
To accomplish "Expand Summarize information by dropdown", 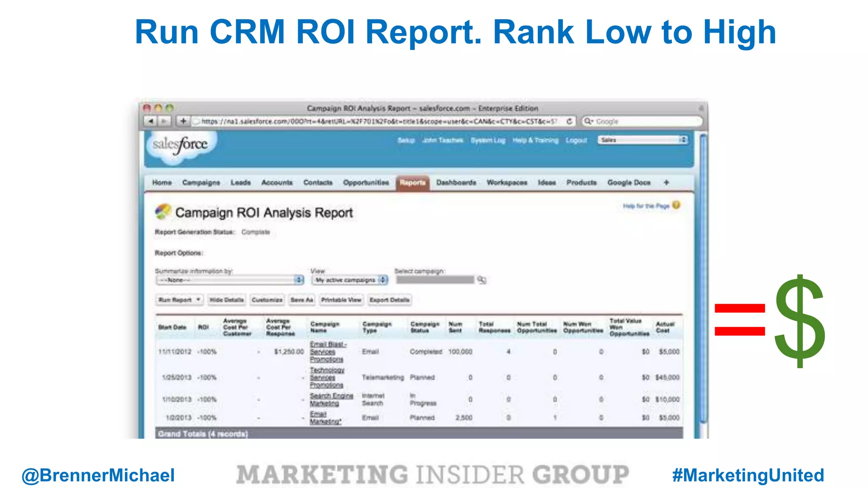I will tap(230, 280).
